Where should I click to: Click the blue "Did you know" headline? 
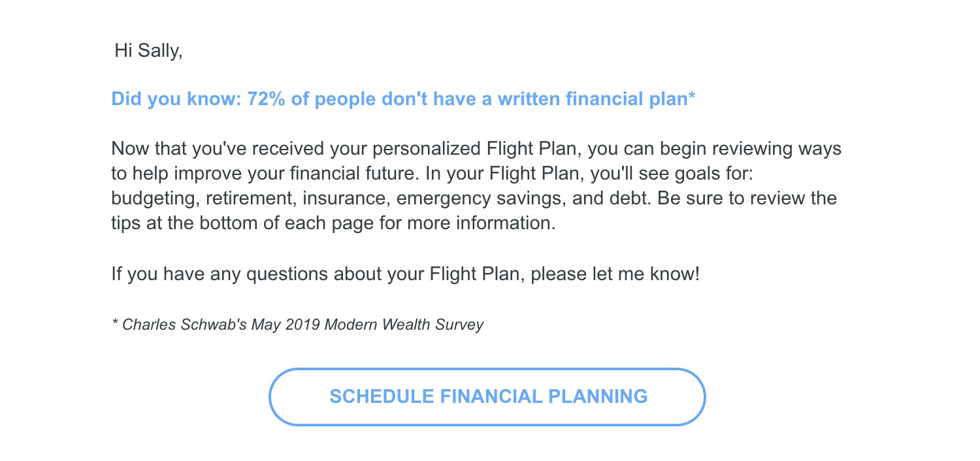(403, 99)
